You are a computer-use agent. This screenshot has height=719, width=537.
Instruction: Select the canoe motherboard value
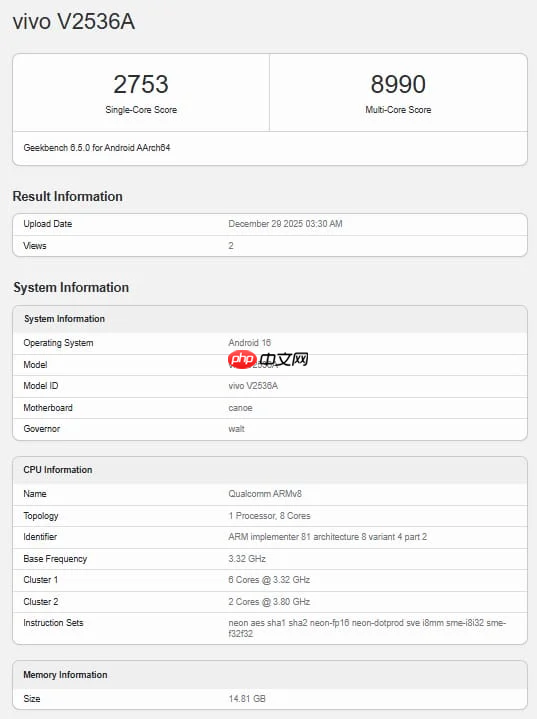(x=240, y=408)
